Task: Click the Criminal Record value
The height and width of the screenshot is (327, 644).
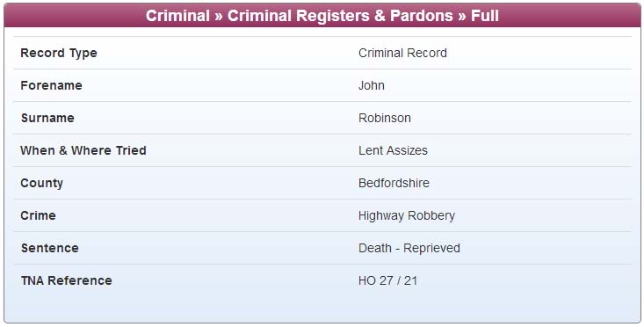Action: [402, 53]
